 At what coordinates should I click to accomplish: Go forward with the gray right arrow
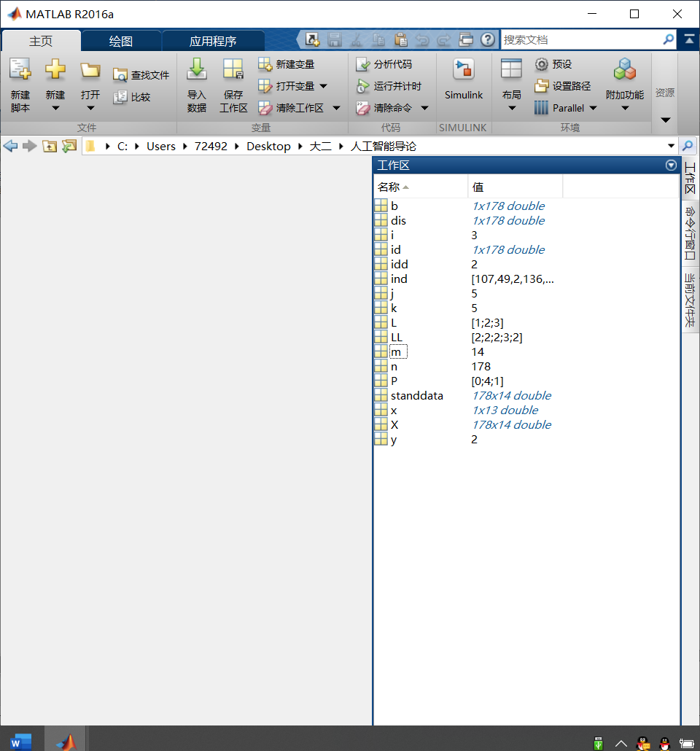pyautogui.click(x=30, y=146)
